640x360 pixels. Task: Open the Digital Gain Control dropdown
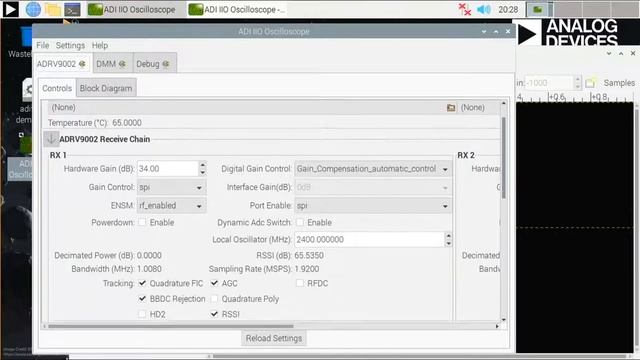pos(373,169)
